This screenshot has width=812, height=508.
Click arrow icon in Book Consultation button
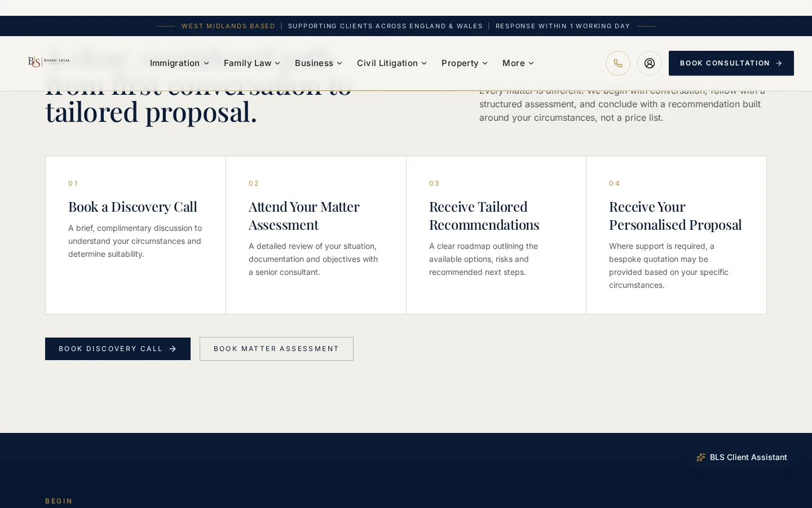[779, 63]
